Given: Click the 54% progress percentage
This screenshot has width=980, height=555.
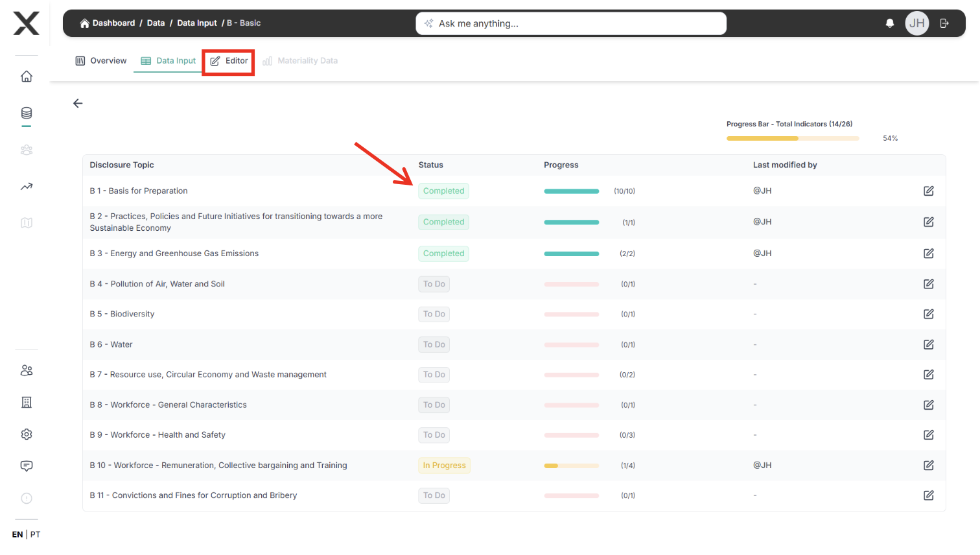Looking at the screenshot, I should [x=891, y=139].
